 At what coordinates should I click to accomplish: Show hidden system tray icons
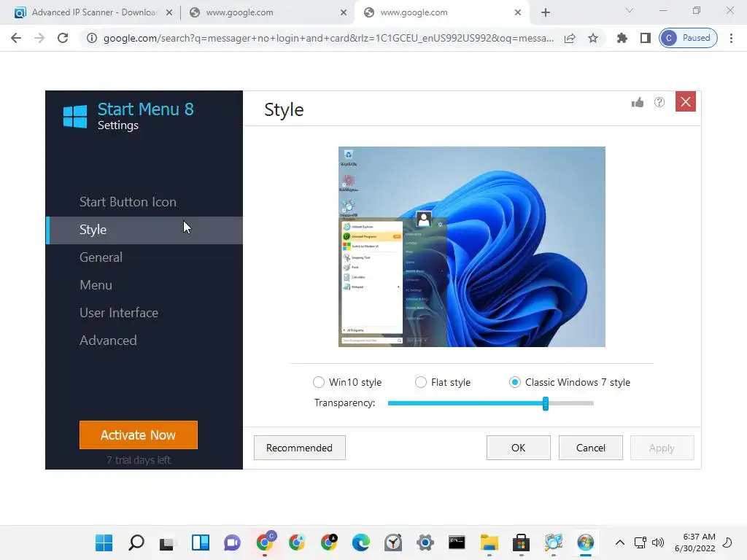[620, 542]
